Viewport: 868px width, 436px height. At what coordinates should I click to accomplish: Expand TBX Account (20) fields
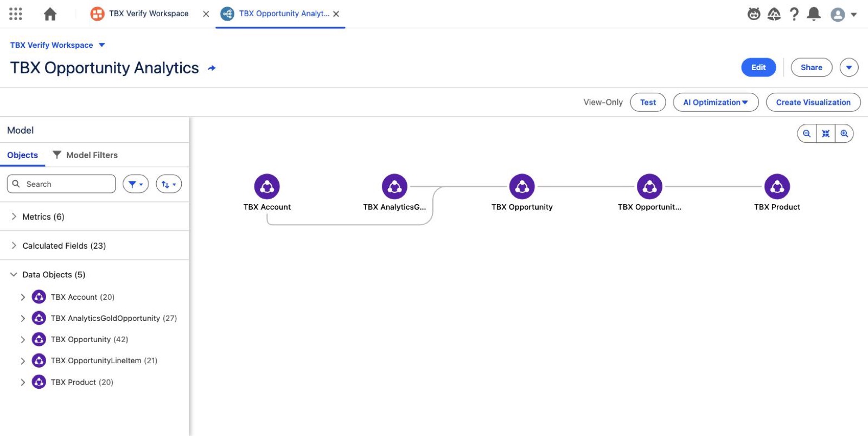click(x=23, y=297)
